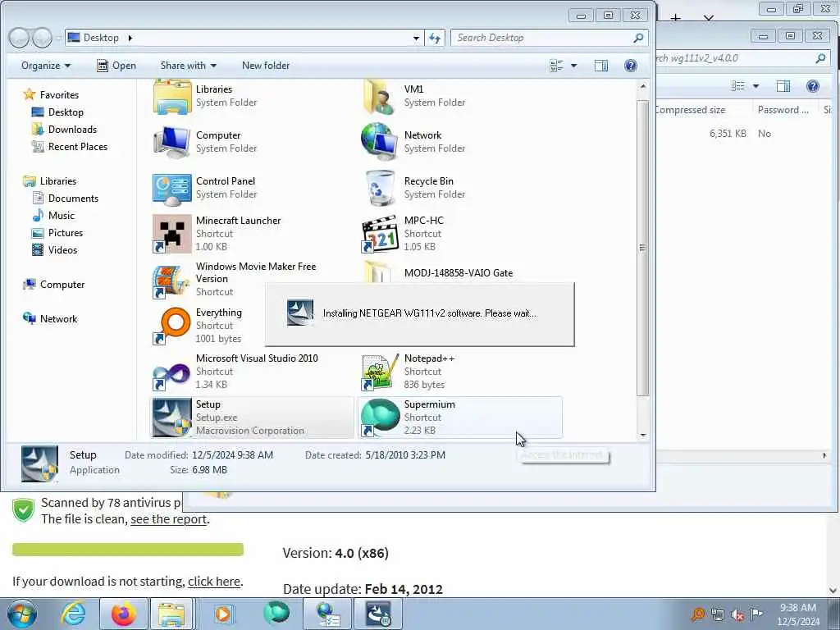Click the change view icon in Desktop toolbar
The image size is (840, 630).
(x=557, y=66)
